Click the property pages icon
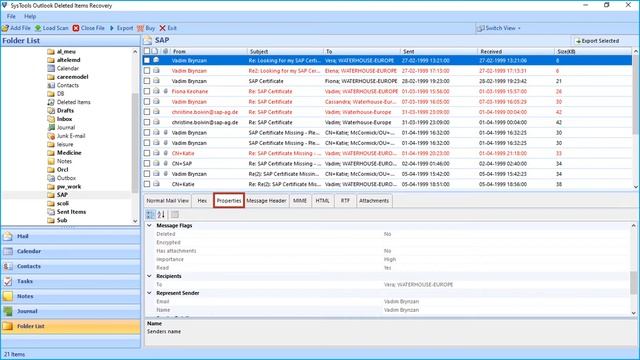 175,215
